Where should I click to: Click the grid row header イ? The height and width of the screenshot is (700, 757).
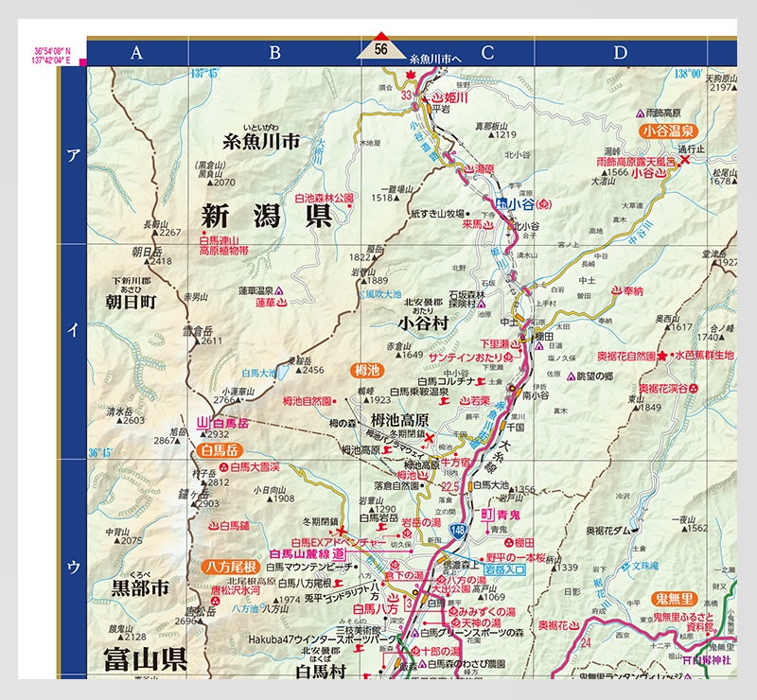pos(74,330)
